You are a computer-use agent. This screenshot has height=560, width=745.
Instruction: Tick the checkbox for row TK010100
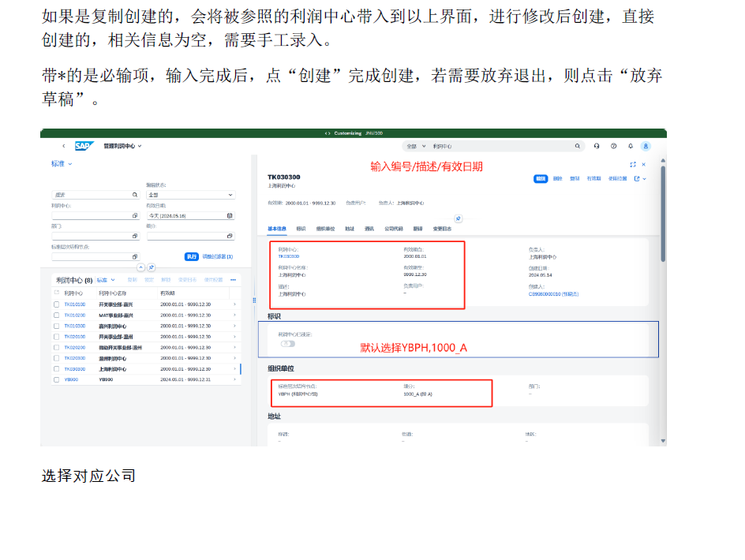56,304
